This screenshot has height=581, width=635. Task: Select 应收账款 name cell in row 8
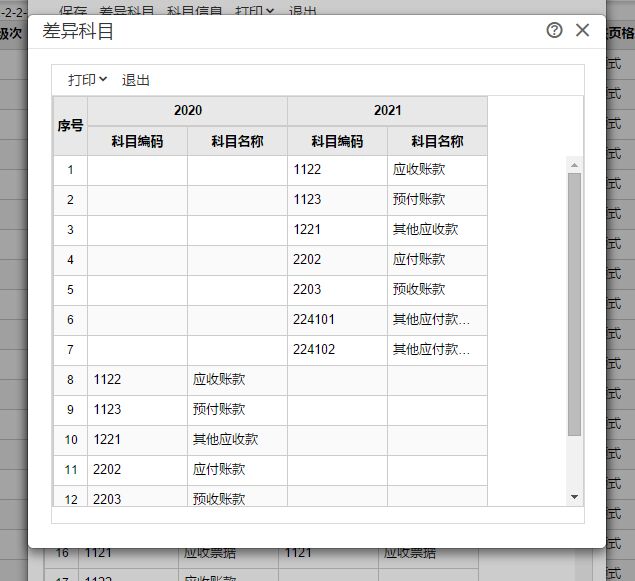[x=237, y=380]
